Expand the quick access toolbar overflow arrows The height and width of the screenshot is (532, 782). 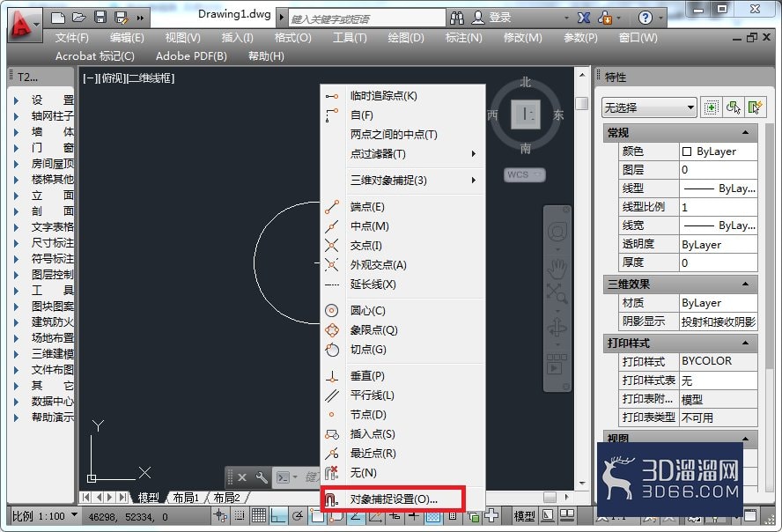pos(140,18)
